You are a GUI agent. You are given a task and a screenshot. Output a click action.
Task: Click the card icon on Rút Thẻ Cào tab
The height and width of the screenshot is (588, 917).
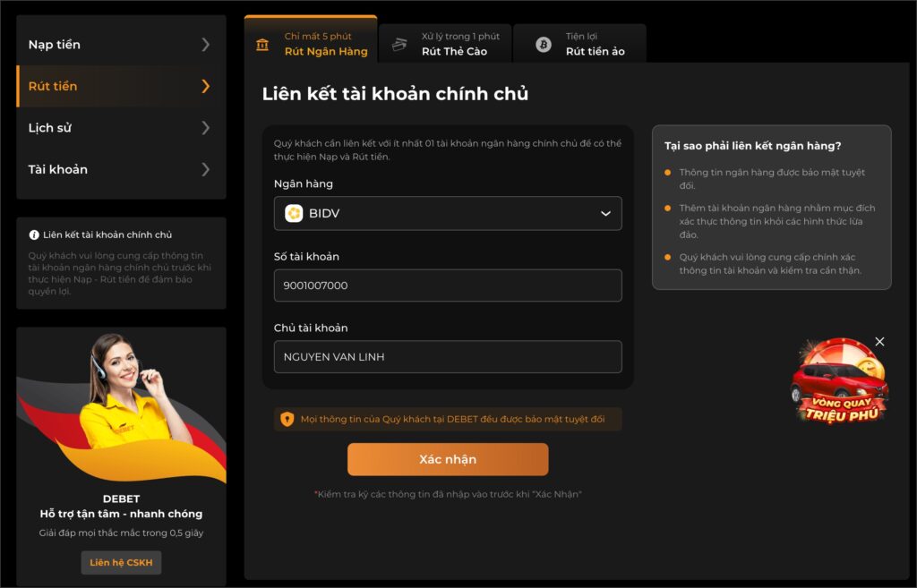(x=399, y=45)
